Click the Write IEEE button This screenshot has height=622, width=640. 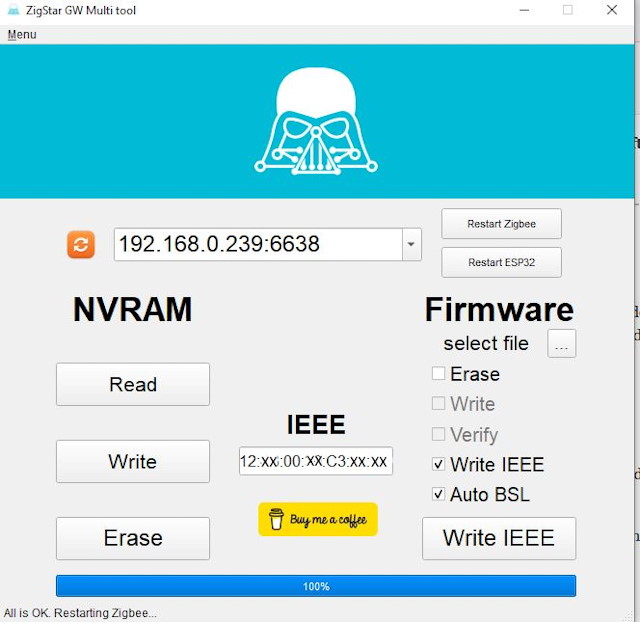(499, 538)
